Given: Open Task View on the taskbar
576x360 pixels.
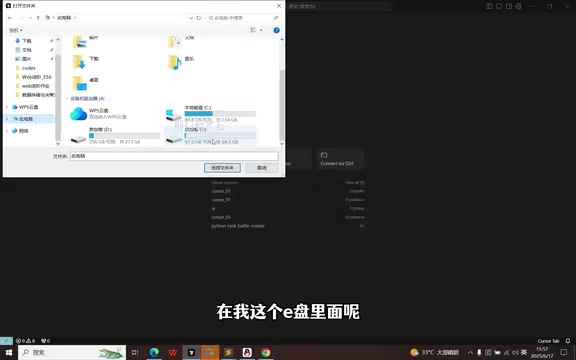Looking at the screenshot, I should point(135,352).
